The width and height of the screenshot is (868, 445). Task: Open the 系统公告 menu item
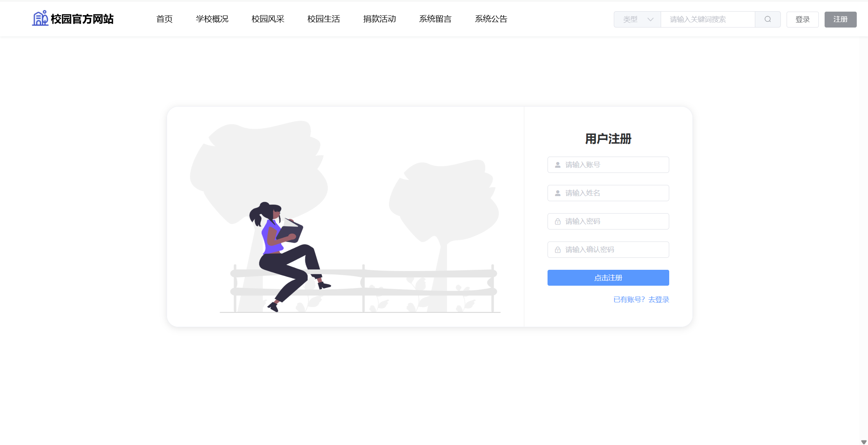(x=491, y=19)
